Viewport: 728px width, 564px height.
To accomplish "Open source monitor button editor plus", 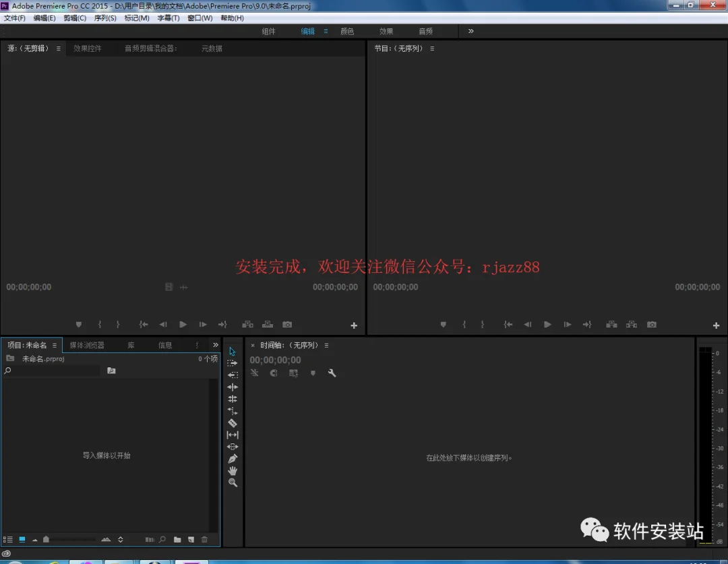I will 354,325.
